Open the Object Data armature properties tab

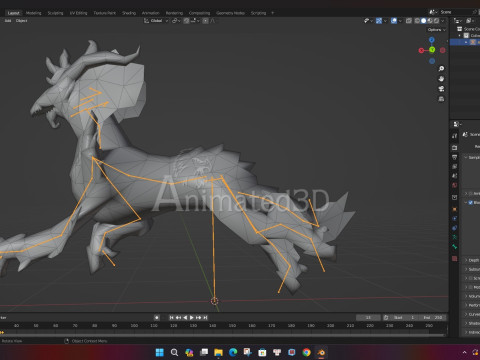tap(455, 237)
